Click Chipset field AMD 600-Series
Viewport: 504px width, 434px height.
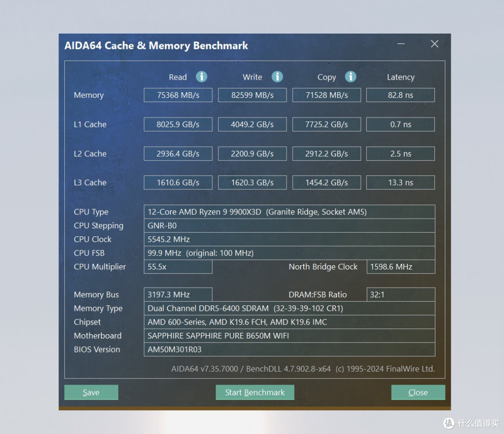tap(289, 322)
